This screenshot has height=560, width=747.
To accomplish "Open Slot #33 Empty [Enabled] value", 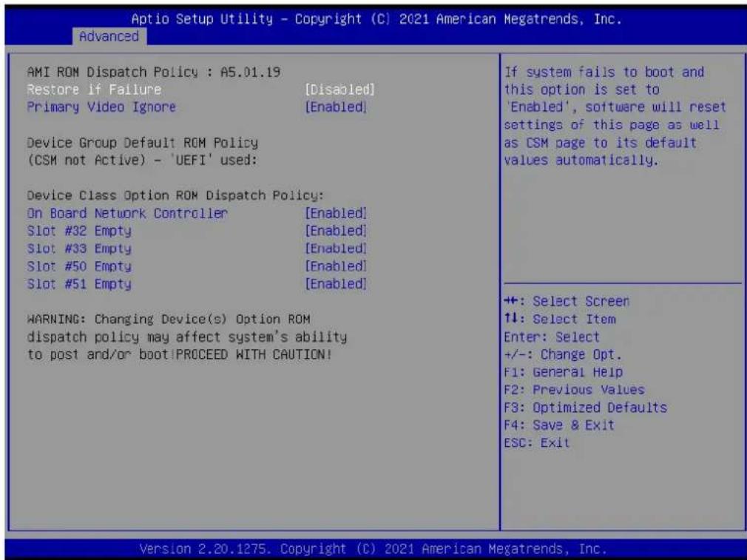I will pos(336,249).
